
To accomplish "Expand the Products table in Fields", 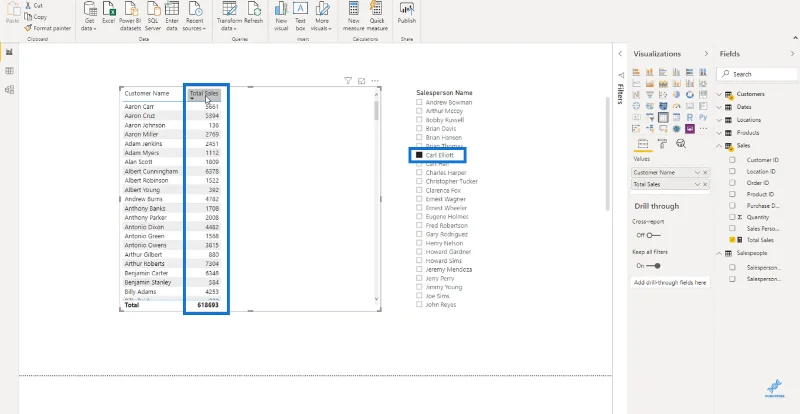I will (719, 133).
